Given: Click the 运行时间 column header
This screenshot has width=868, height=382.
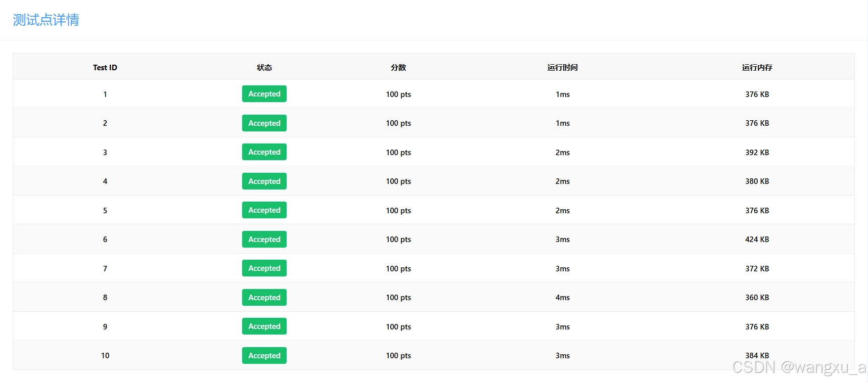Looking at the screenshot, I should (563, 67).
